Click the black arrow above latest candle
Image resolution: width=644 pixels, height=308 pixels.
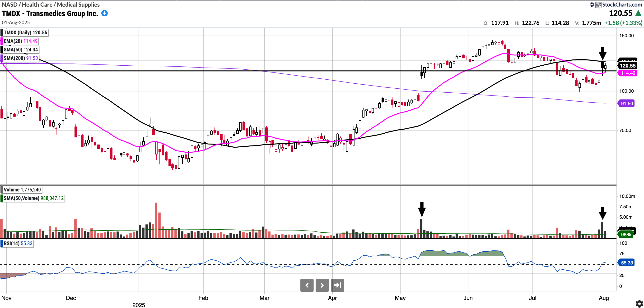pyautogui.click(x=602, y=53)
